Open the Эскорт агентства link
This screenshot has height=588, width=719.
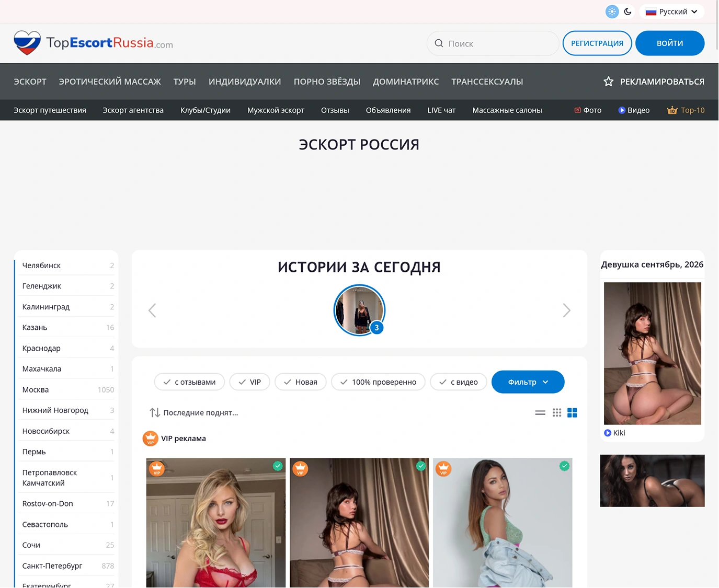[x=133, y=110]
